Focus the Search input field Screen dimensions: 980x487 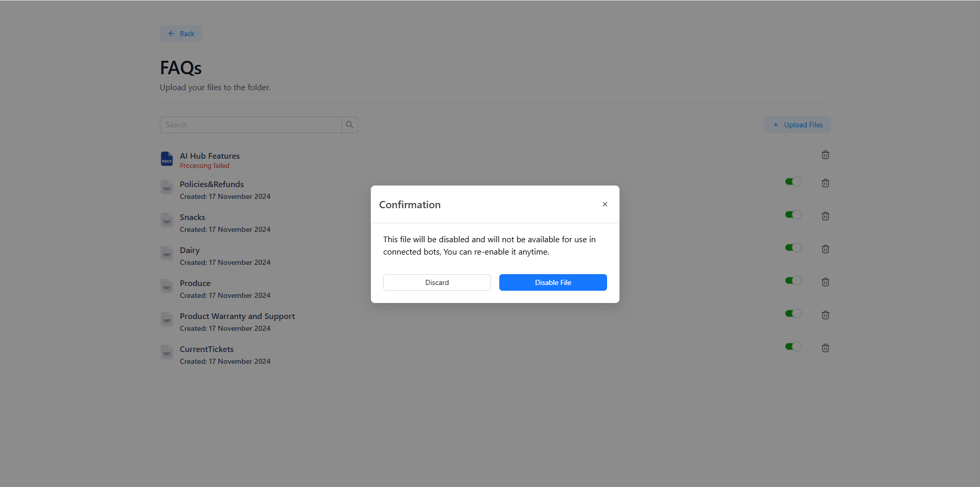(x=251, y=125)
